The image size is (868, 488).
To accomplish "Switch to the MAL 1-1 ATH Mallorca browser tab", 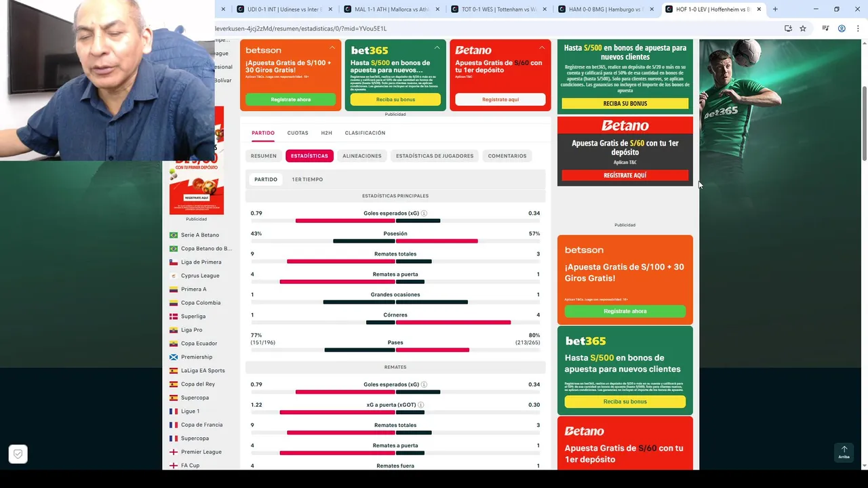I will click(392, 9).
